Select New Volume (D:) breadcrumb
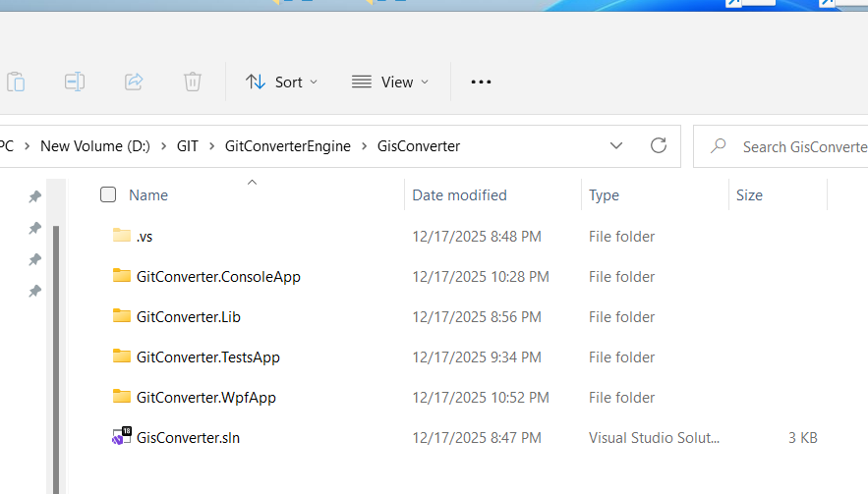 [95, 146]
